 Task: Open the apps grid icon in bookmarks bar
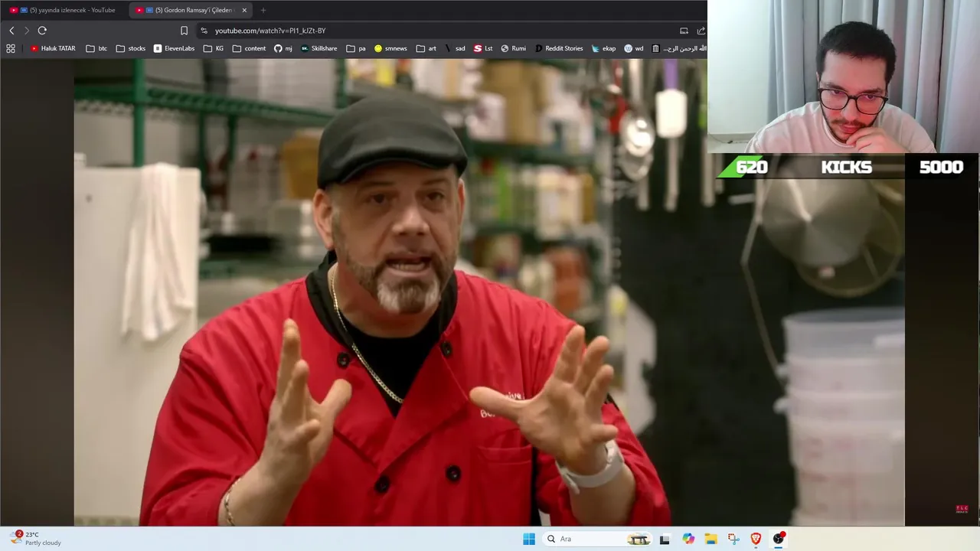(11, 48)
